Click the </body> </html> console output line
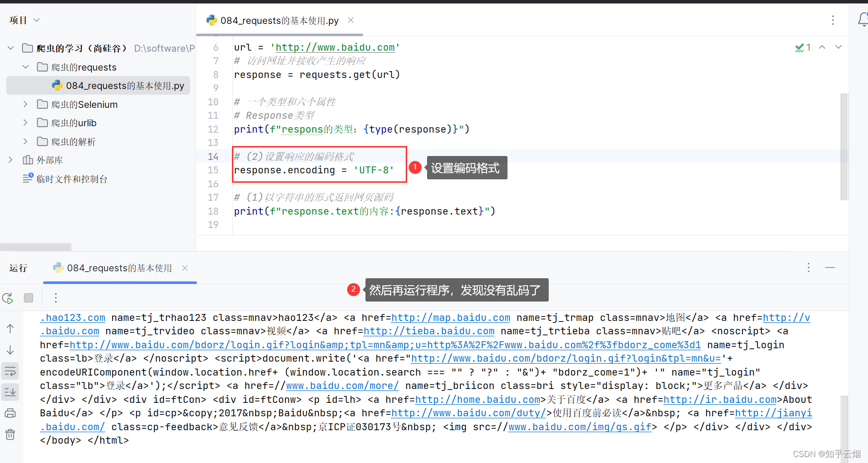 click(84, 440)
